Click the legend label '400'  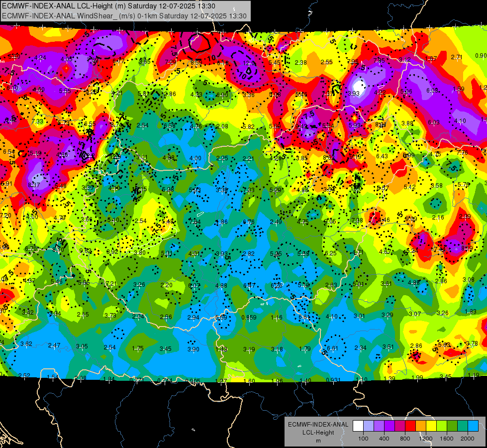click(x=384, y=439)
